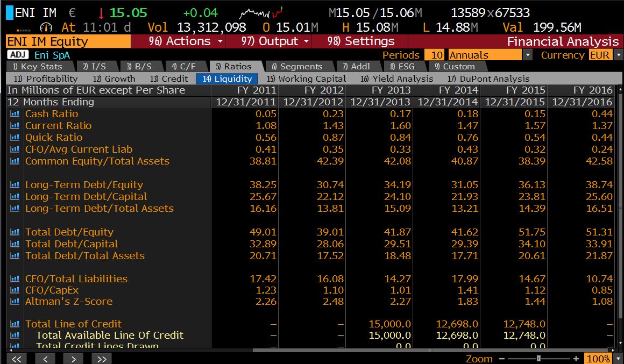Open chart icon for Total Line of Credit

coord(15,324)
